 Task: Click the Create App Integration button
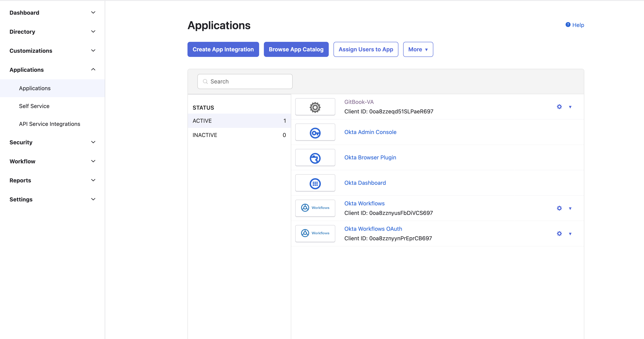(223, 49)
